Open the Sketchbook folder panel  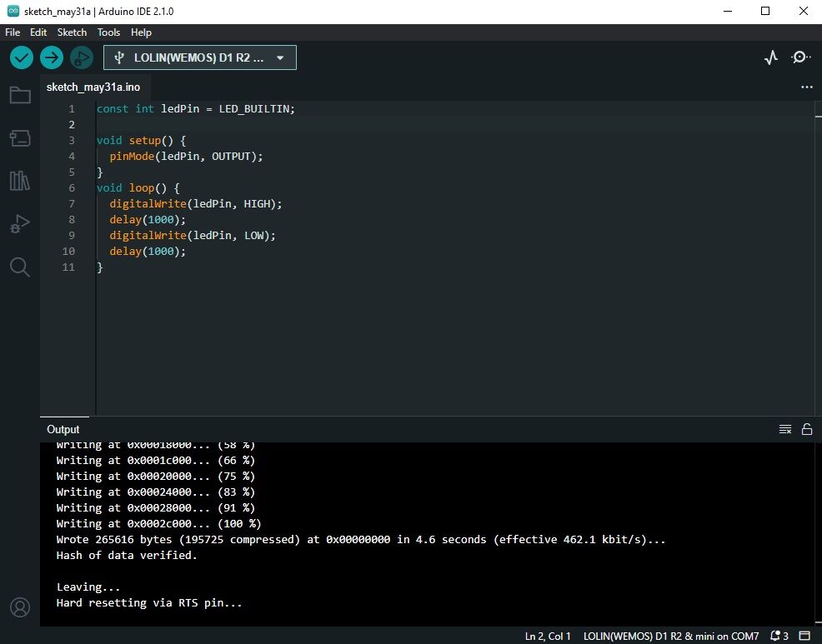[20, 95]
